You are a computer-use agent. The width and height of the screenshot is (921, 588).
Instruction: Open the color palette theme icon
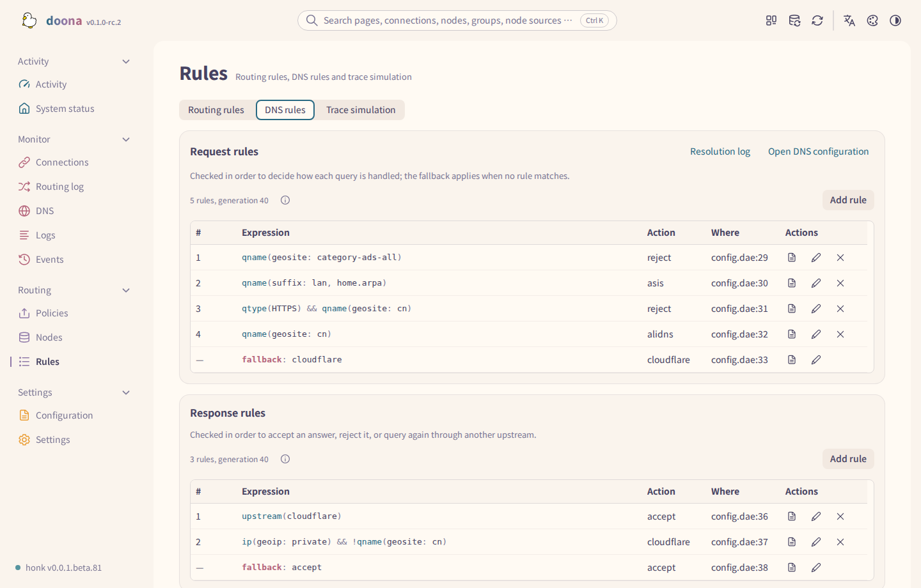pos(872,20)
